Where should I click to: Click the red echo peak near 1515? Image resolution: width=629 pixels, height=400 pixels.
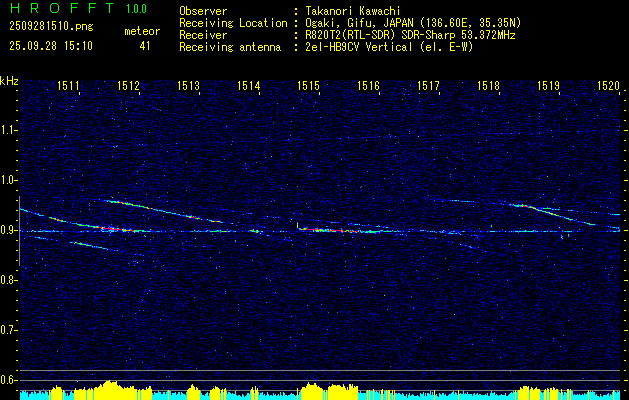[x=329, y=230]
